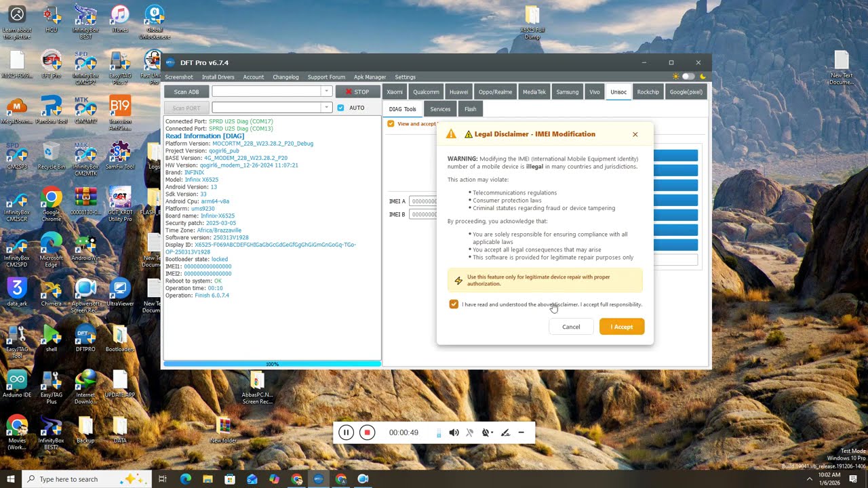Open Internet Download Manager icon
The image size is (868, 488).
click(85, 386)
